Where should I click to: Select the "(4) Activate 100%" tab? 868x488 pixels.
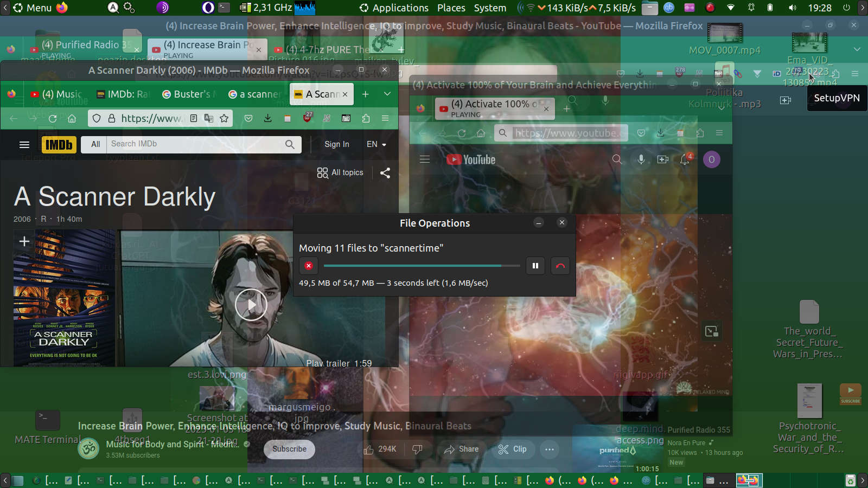tap(495, 108)
